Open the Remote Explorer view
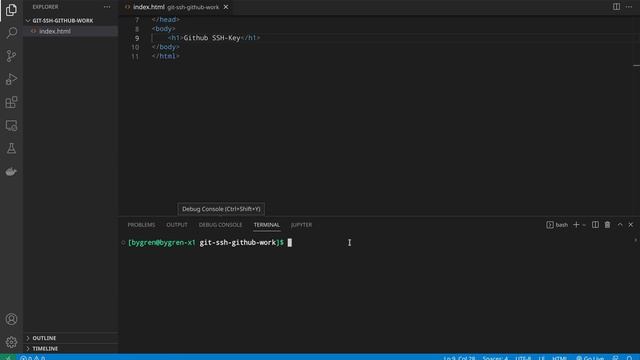Image resolution: width=640 pixels, height=360 pixels. point(11,125)
